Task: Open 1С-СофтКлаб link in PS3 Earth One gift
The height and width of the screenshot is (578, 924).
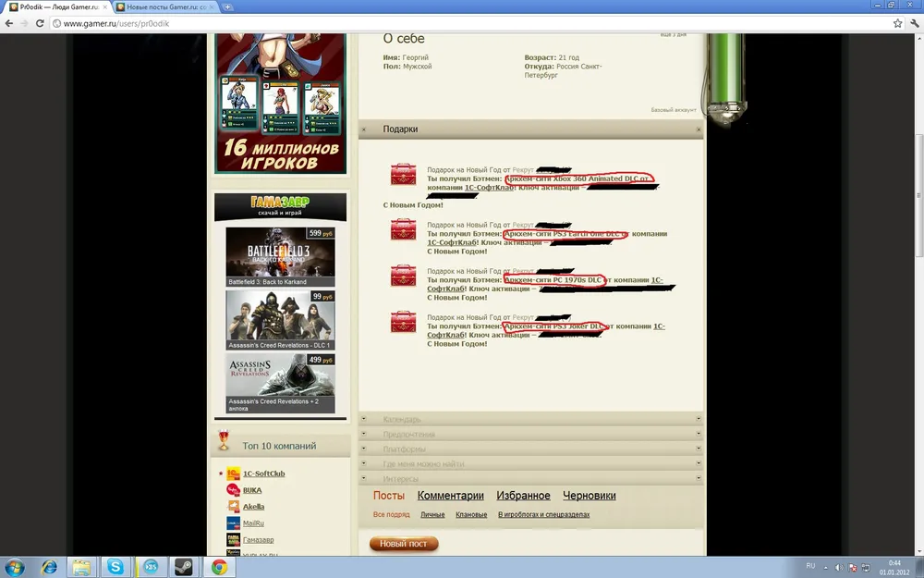Action: tap(452, 242)
